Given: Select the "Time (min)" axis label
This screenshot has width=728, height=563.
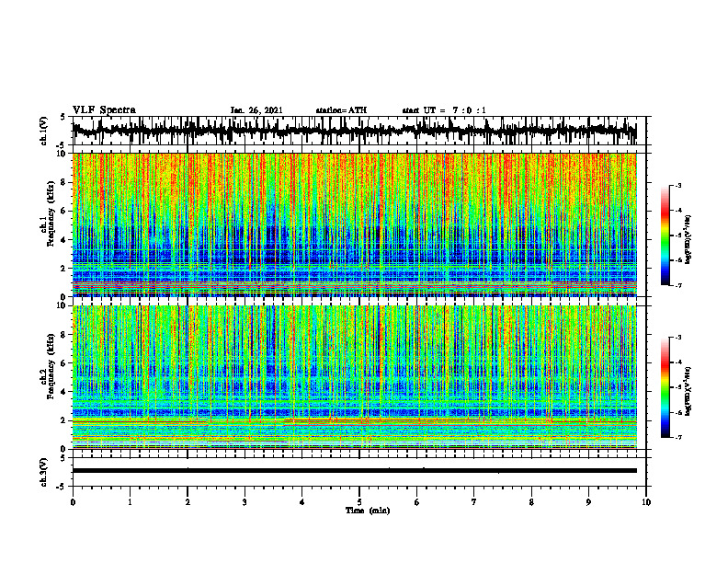Looking at the screenshot, I should coord(368,511).
